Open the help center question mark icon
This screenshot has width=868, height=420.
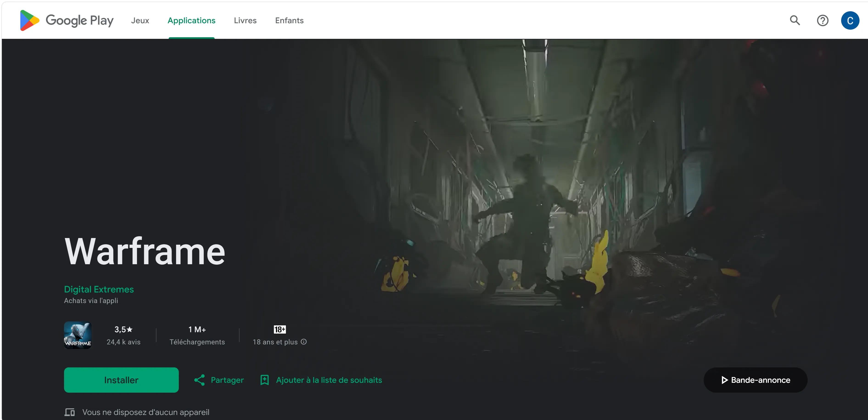pyautogui.click(x=823, y=21)
